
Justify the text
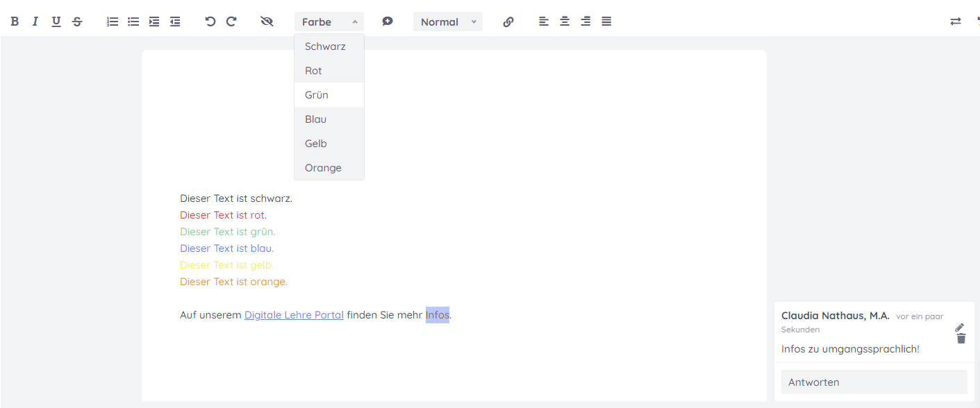tap(606, 22)
